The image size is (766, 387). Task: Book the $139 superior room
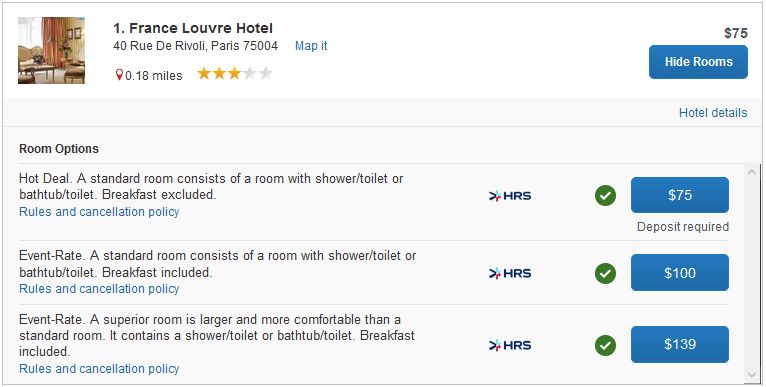[680, 344]
